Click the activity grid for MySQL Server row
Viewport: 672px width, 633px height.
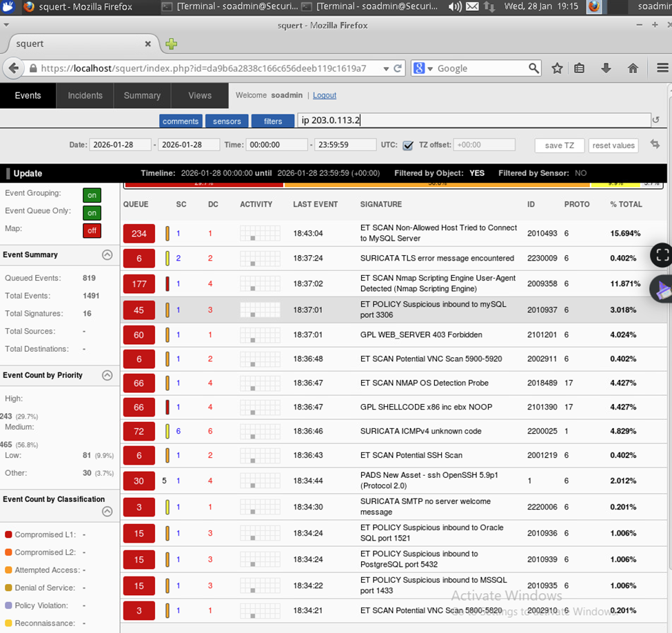[x=260, y=233]
